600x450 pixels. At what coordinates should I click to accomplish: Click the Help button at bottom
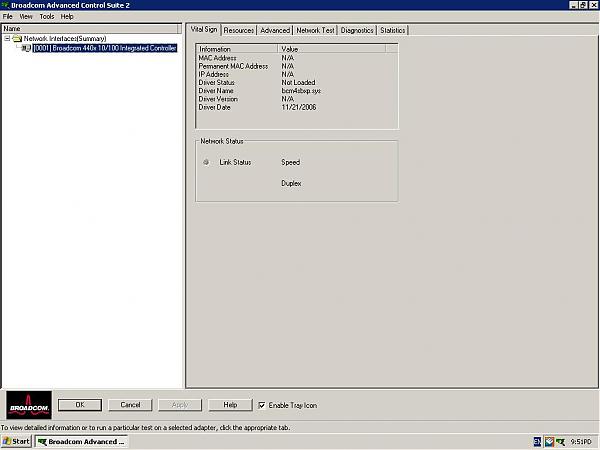pyautogui.click(x=230, y=405)
